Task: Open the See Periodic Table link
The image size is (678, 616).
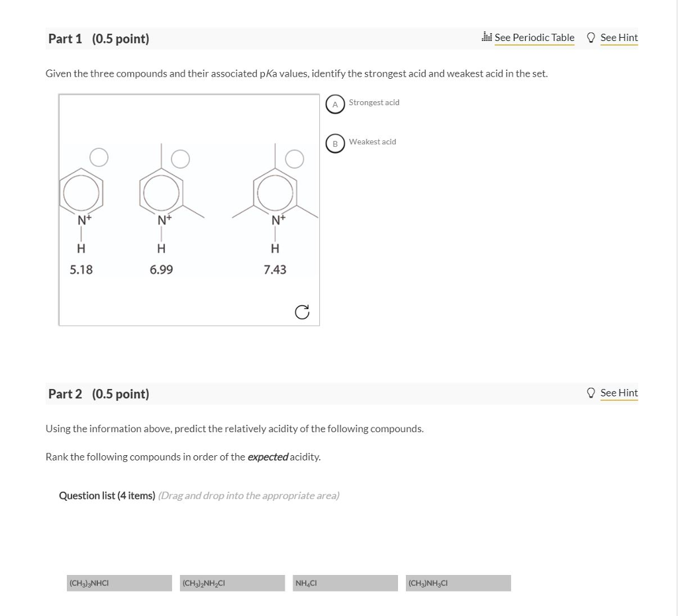Action: (534, 37)
